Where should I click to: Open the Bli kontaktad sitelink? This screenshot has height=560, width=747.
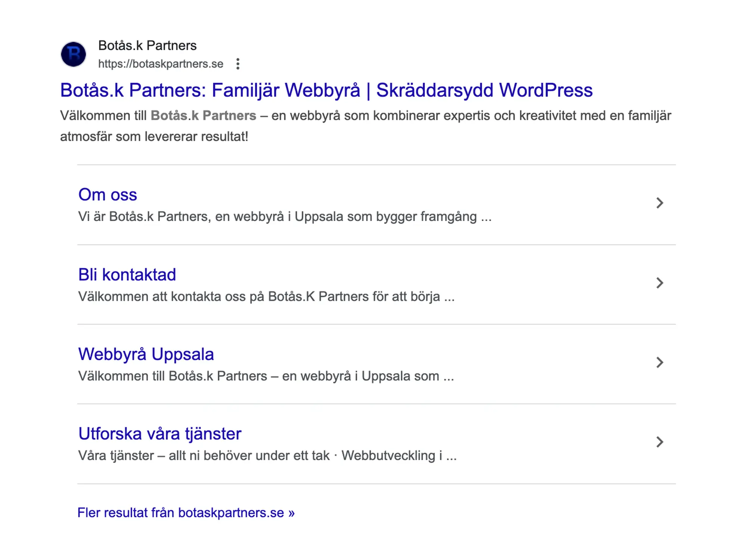(127, 274)
